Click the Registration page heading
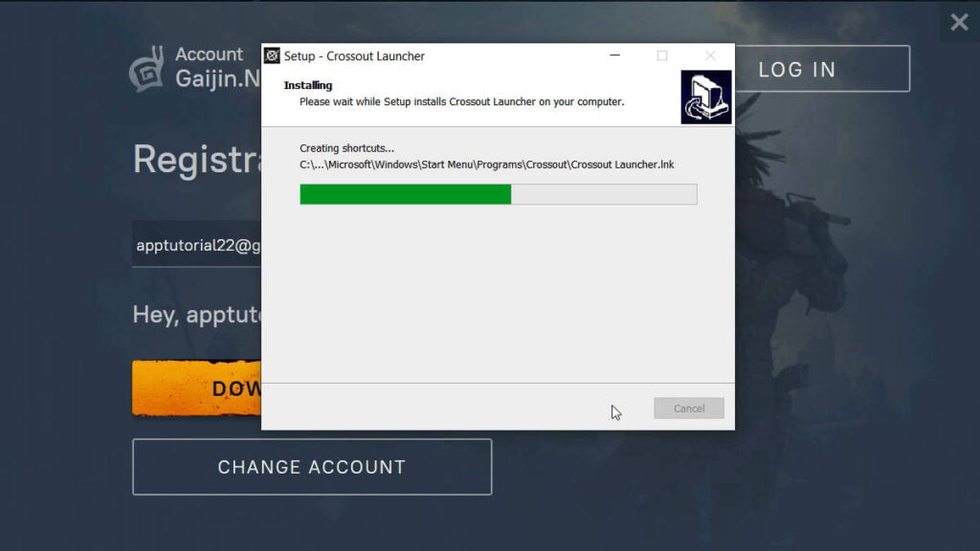Image resolution: width=980 pixels, height=551 pixels. (x=197, y=159)
